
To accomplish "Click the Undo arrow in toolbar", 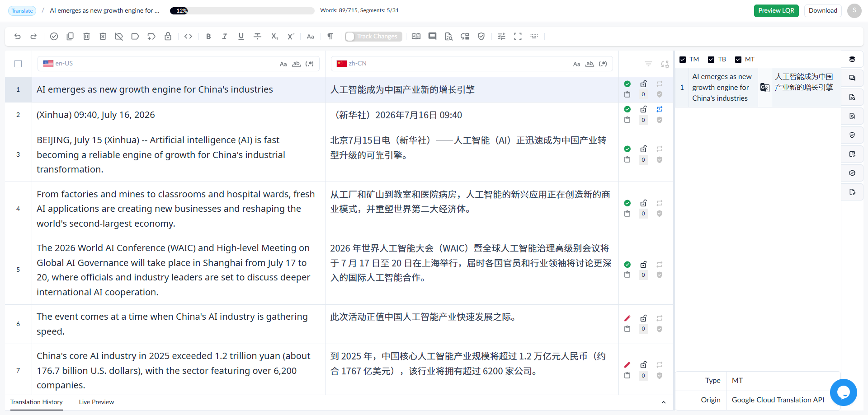I will (x=18, y=37).
